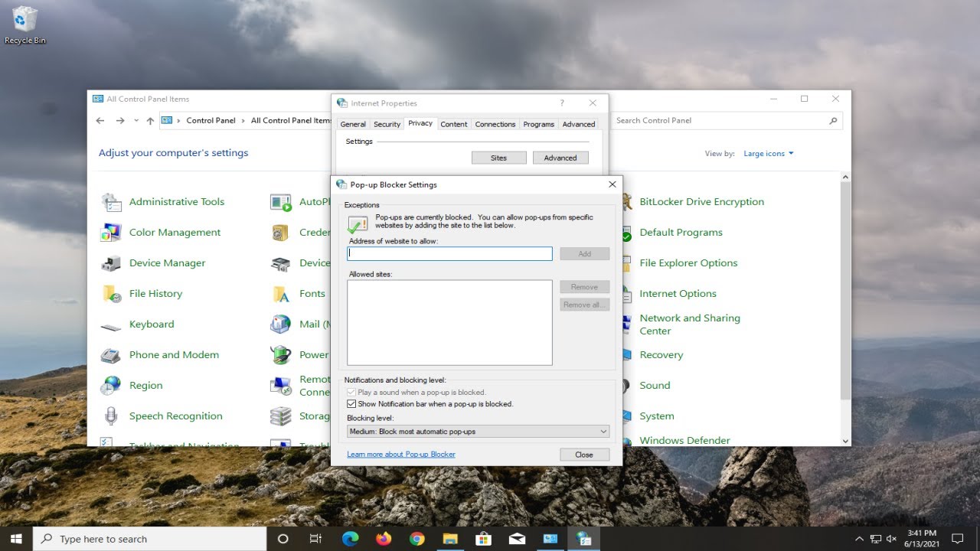This screenshot has height=551, width=980.
Task: Click the Windows Start button
Action: (x=16, y=539)
